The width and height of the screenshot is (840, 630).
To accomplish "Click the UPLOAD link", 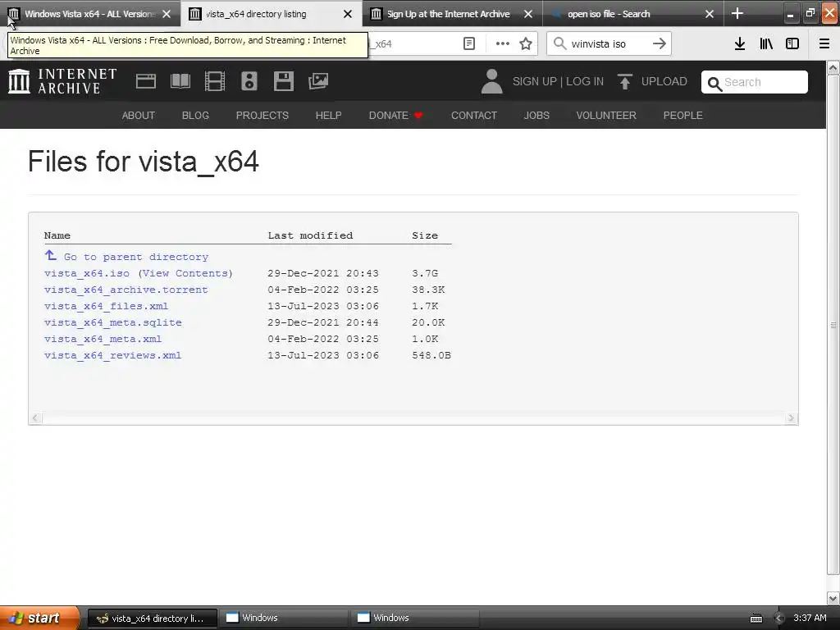I will click(x=664, y=81).
